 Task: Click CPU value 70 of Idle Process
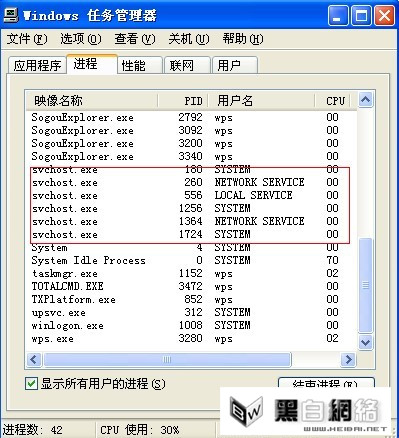coord(332,260)
